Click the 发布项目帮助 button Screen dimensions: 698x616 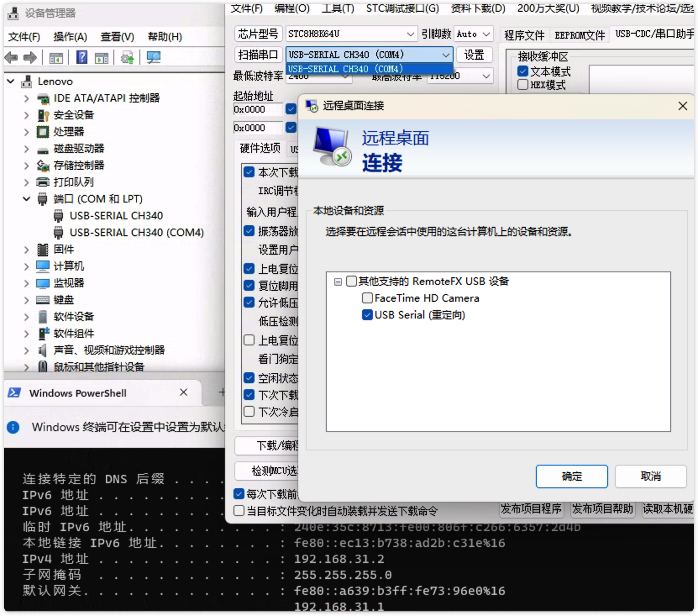(x=603, y=509)
